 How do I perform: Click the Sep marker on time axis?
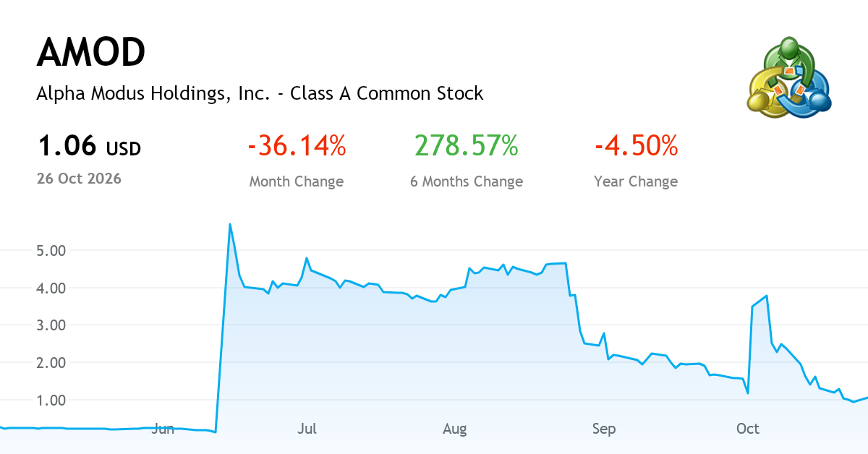(x=604, y=429)
